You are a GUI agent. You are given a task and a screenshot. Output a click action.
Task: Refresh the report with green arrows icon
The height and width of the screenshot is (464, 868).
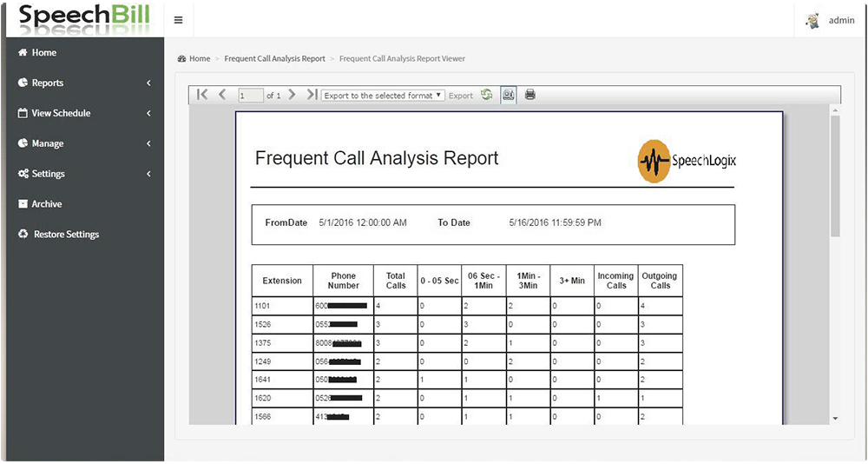(x=487, y=95)
